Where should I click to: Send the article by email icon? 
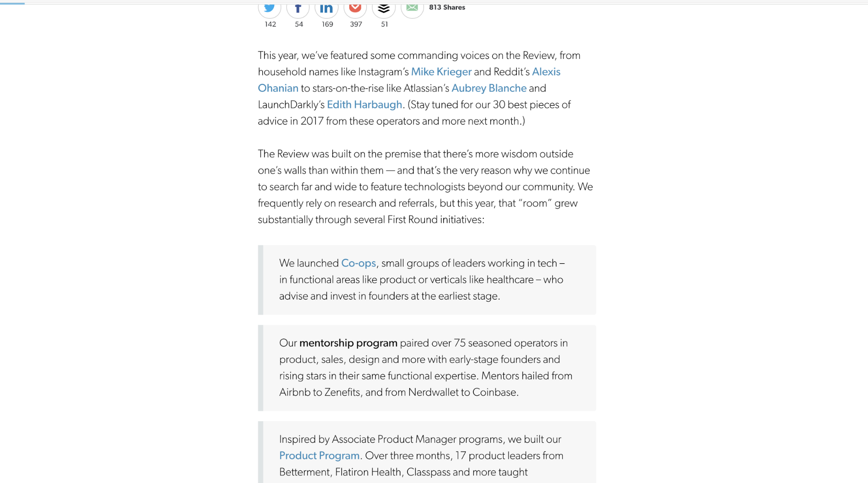(412, 8)
